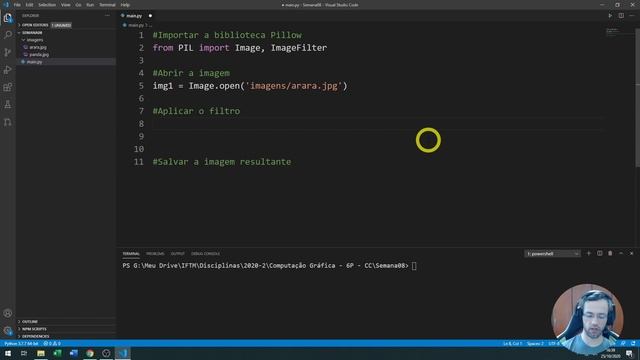Maximize the terminal panel size
Screen dimensions: 640x360
click(x=621, y=253)
